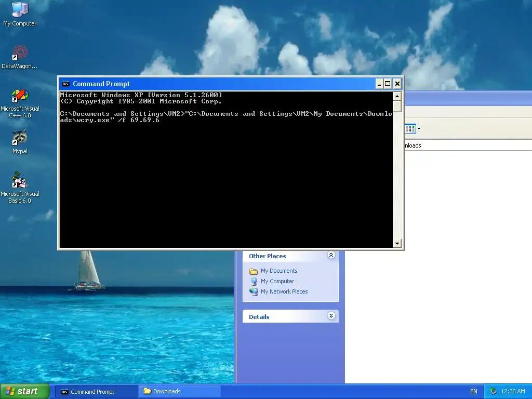
Task: Select the DataWagon desktop shortcut
Action: click(x=20, y=57)
